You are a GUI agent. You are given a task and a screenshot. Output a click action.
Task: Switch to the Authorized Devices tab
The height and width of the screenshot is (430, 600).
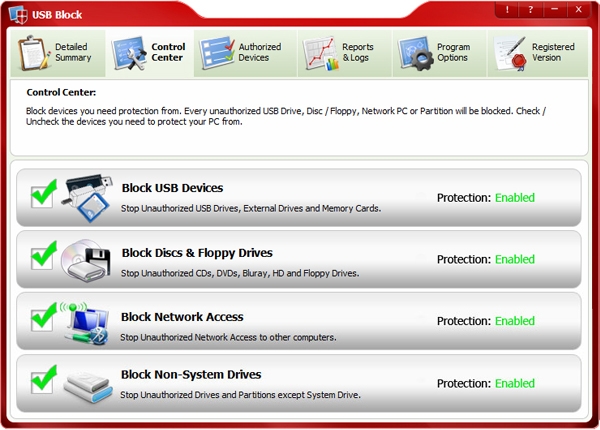click(245, 53)
